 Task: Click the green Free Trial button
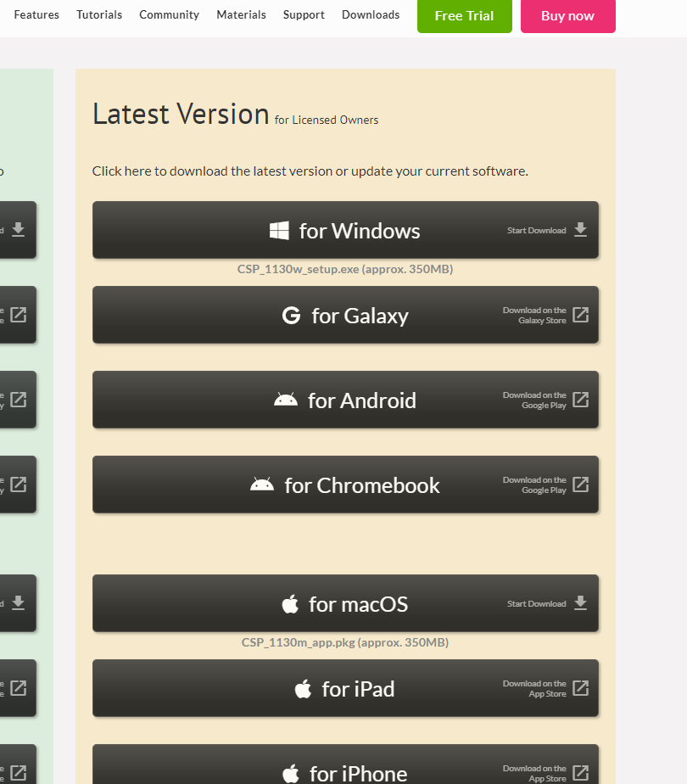[x=465, y=16]
